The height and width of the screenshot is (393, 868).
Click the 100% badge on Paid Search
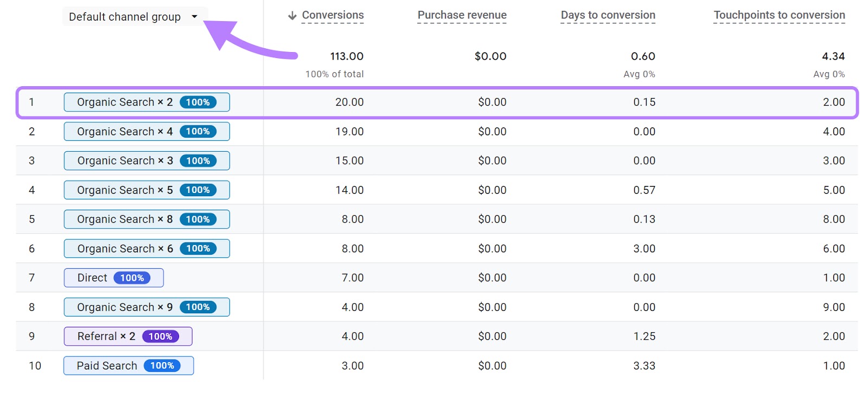162,366
